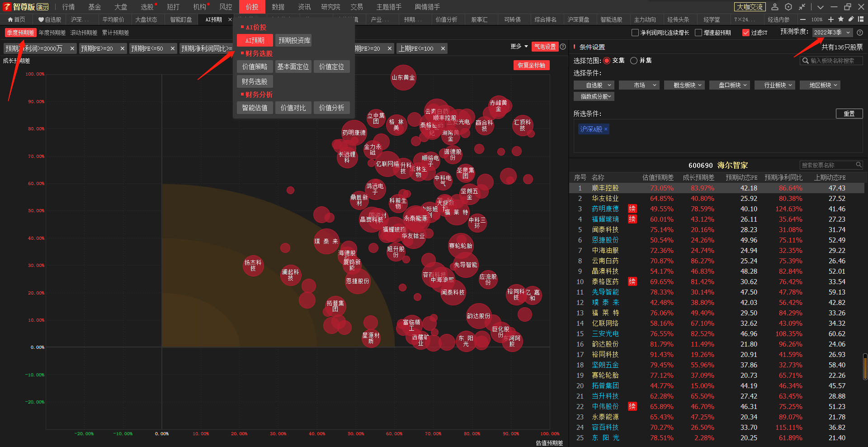
Task: Close the AI预期 tab
Action: click(230, 19)
